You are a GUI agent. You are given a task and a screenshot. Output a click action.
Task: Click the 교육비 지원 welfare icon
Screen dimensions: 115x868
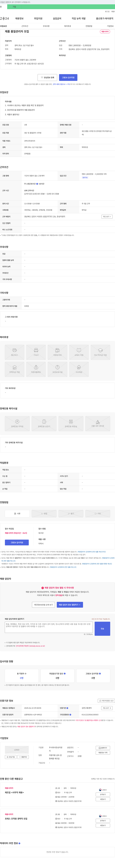point(79,352)
